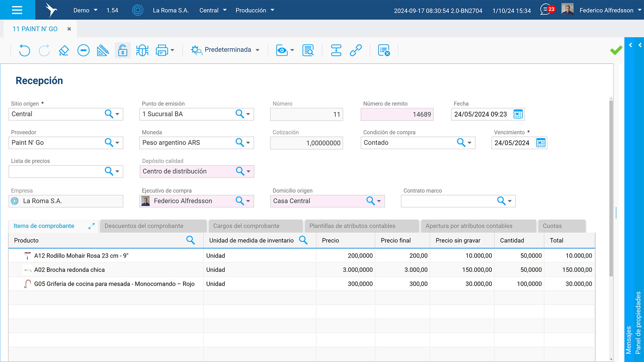Click the list with cancel icon
The image size is (644, 362).
pyautogui.click(x=384, y=50)
